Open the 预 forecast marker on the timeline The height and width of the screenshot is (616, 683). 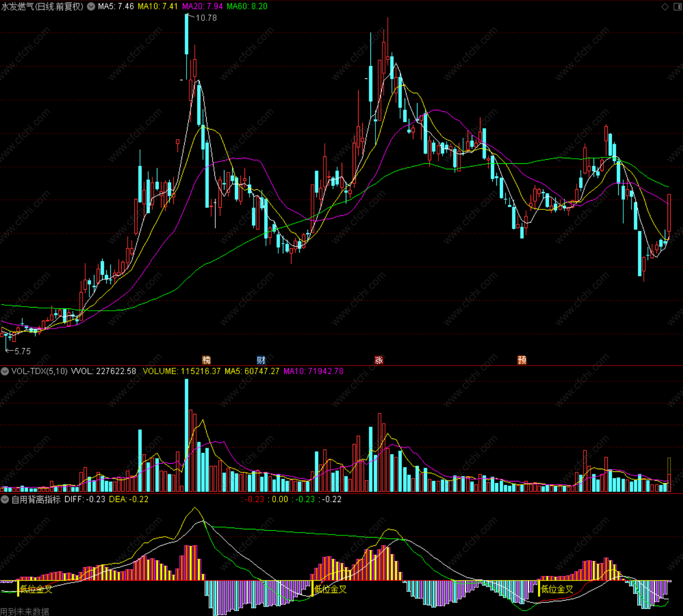pyautogui.click(x=522, y=360)
